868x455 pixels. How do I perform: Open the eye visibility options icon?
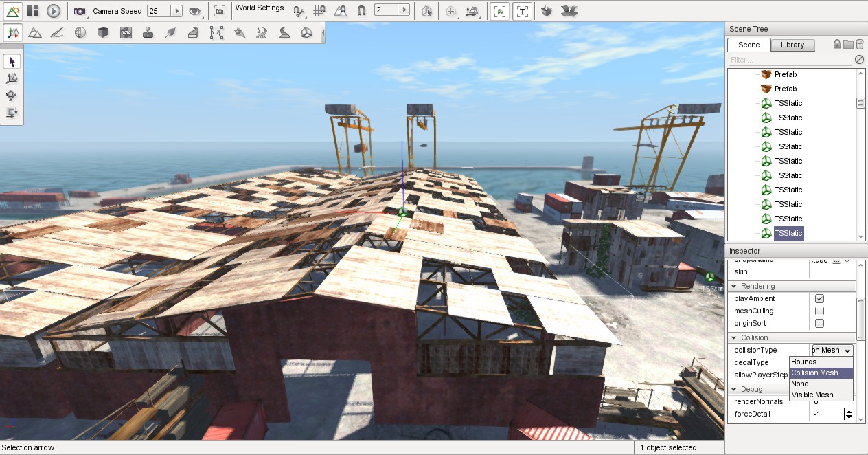click(195, 11)
